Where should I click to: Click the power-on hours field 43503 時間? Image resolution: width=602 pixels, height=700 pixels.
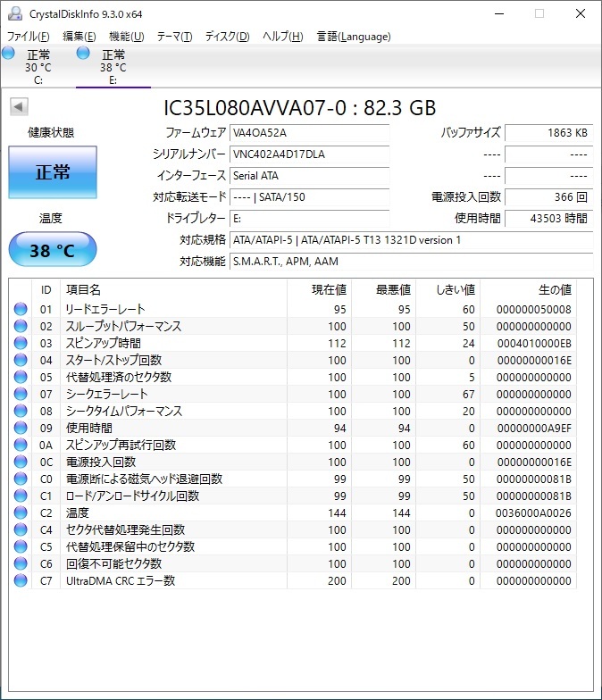click(x=548, y=219)
